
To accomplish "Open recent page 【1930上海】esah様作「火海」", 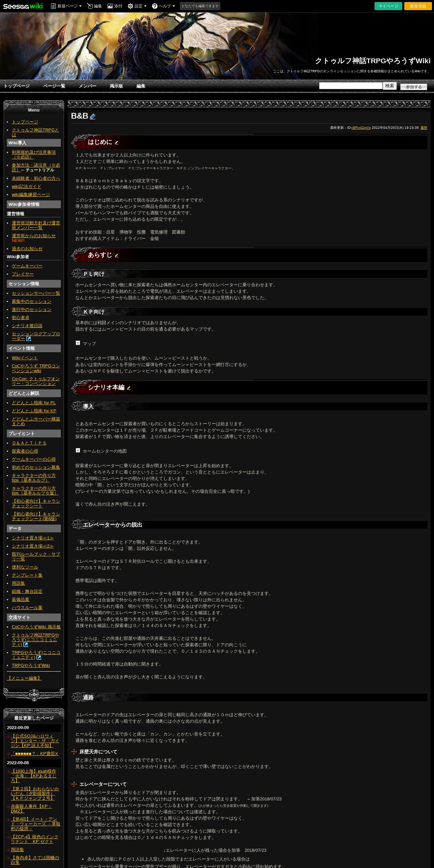I will pos(33,776).
